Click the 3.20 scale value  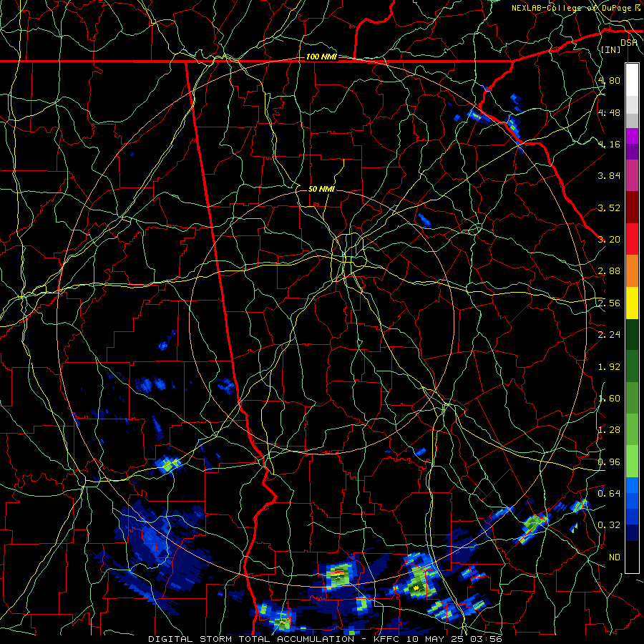[609, 240]
